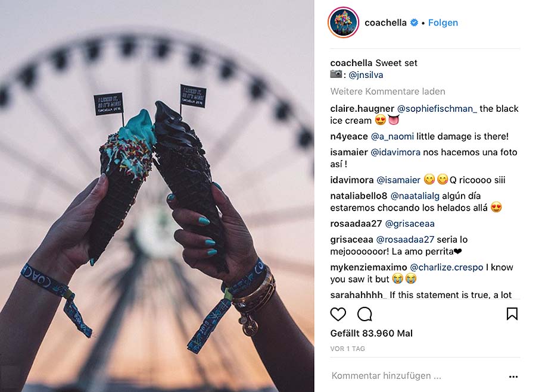Load more comments via Weitere Kommentare laden
Image resolution: width=536 pixels, height=392 pixels.
[388, 92]
